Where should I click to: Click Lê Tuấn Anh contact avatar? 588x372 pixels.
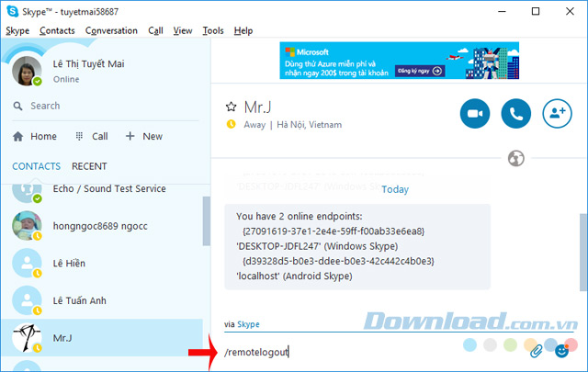click(x=27, y=300)
